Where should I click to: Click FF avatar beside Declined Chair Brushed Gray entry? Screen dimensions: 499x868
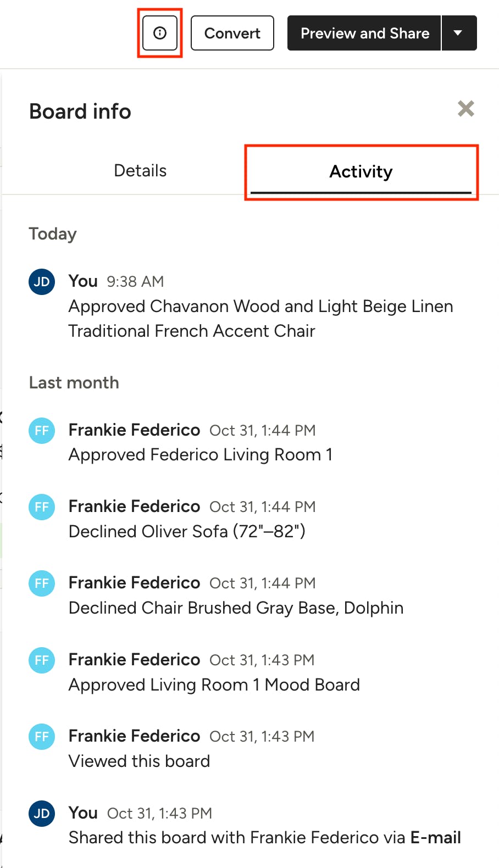42,583
